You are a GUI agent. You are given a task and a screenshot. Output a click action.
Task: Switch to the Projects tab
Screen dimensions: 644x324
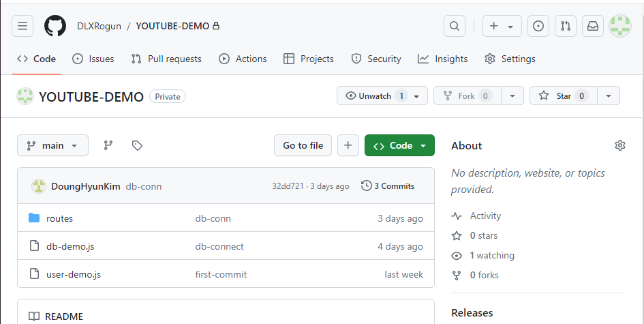point(309,59)
